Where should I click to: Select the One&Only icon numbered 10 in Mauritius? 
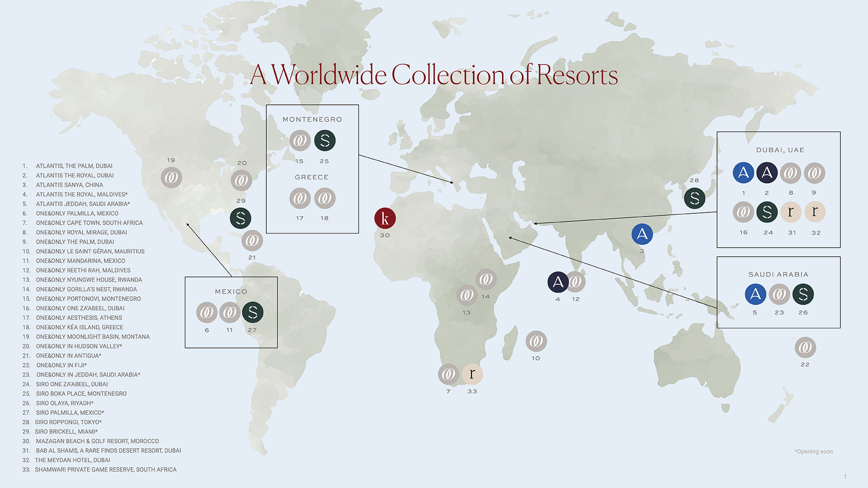tap(536, 341)
